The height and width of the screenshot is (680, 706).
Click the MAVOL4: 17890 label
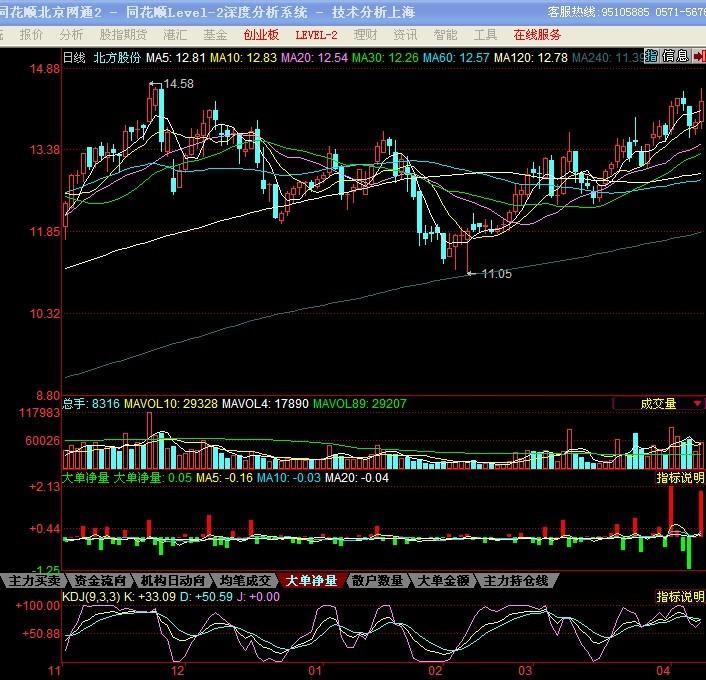[x=265, y=403]
